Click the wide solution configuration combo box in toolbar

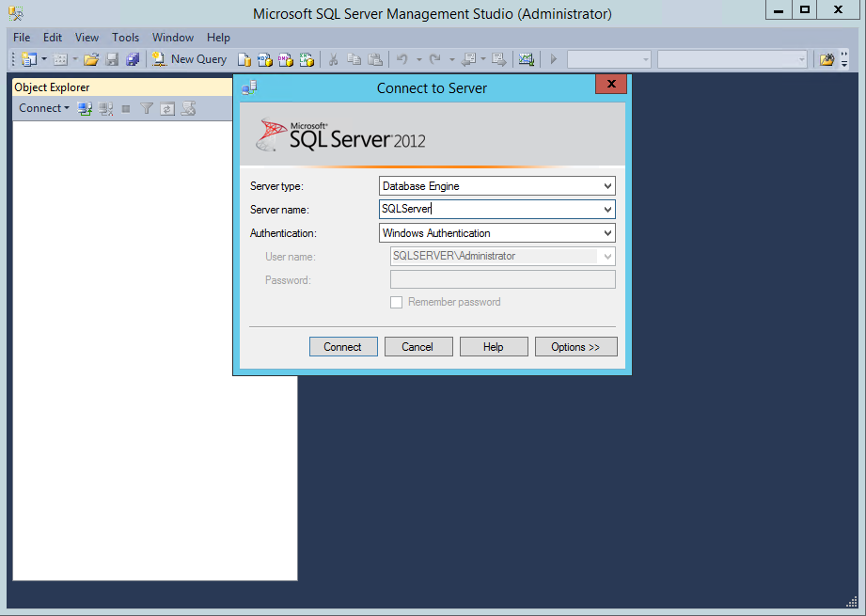[x=732, y=59]
